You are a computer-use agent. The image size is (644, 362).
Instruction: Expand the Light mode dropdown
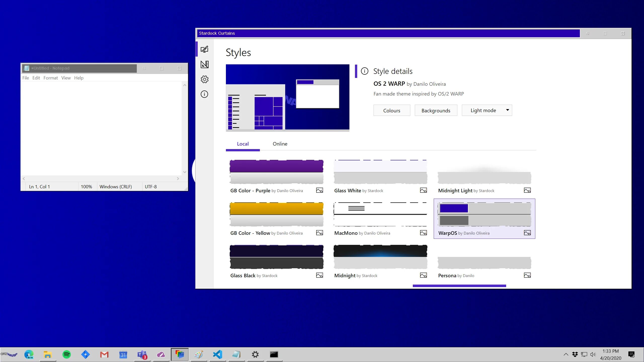coord(487,110)
